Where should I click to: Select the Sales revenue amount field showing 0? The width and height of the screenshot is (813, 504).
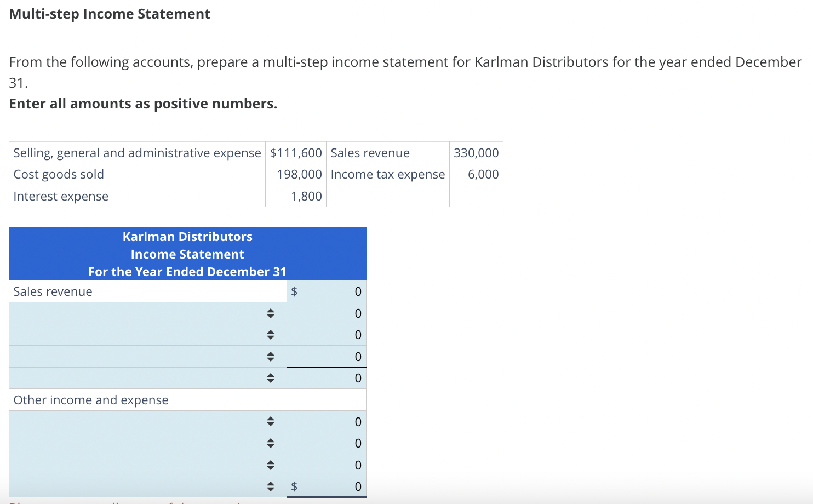(x=334, y=291)
